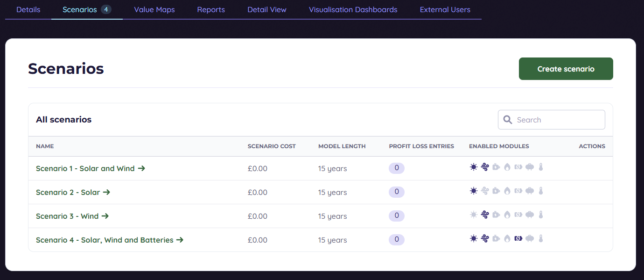
Task: Click the thermometer icon in Scenario 4 row
Action: 541,239
